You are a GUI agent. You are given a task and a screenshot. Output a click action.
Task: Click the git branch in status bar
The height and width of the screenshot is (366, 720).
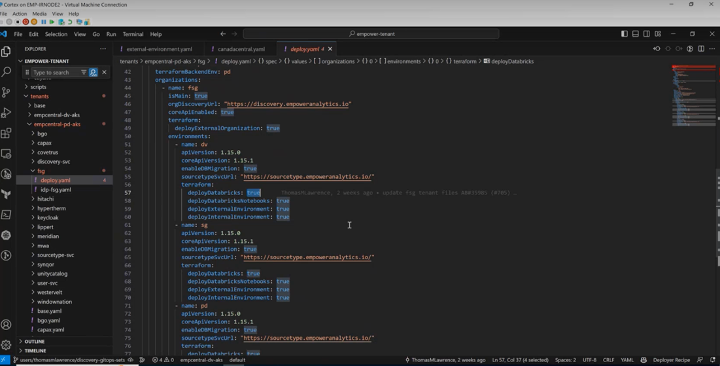tap(69, 360)
